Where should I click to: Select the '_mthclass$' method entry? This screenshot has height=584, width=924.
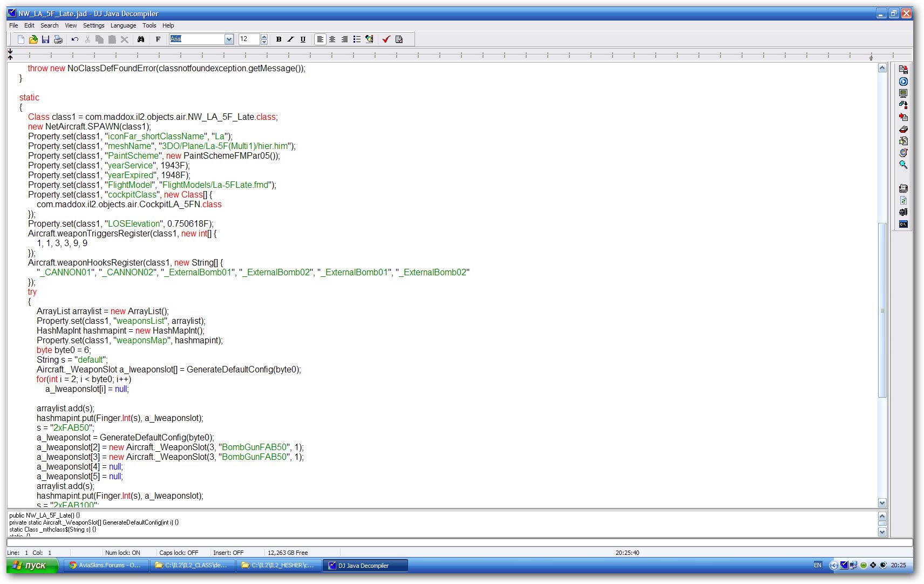52,529
